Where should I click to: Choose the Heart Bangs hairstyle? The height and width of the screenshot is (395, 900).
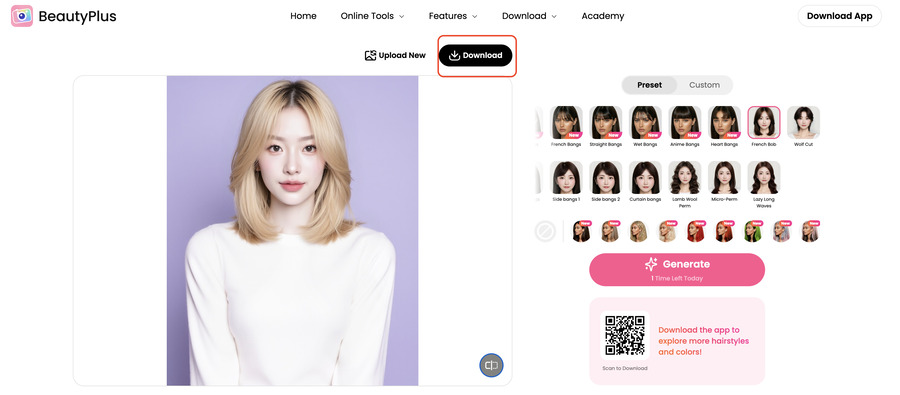[724, 122]
